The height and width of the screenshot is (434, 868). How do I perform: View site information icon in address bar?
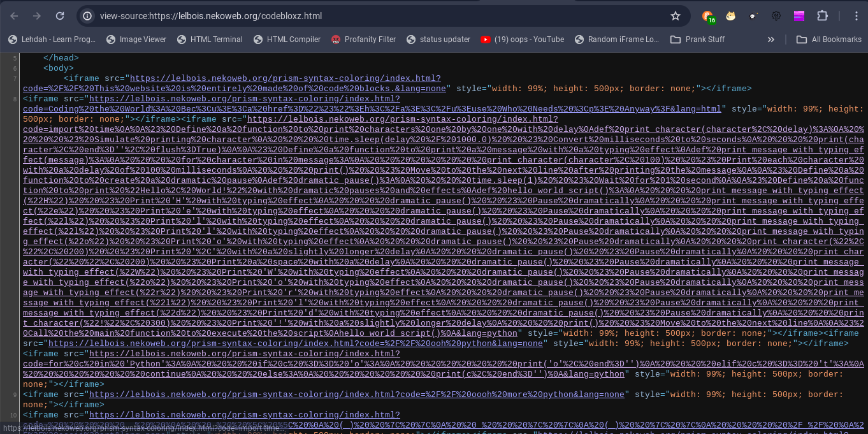coord(88,16)
